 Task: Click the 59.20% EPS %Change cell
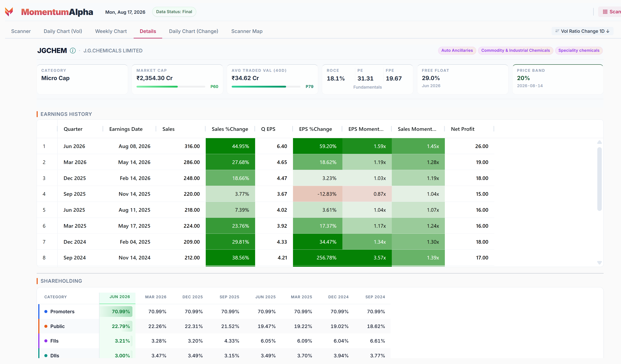pyautogui.click(x=318, y=146)
